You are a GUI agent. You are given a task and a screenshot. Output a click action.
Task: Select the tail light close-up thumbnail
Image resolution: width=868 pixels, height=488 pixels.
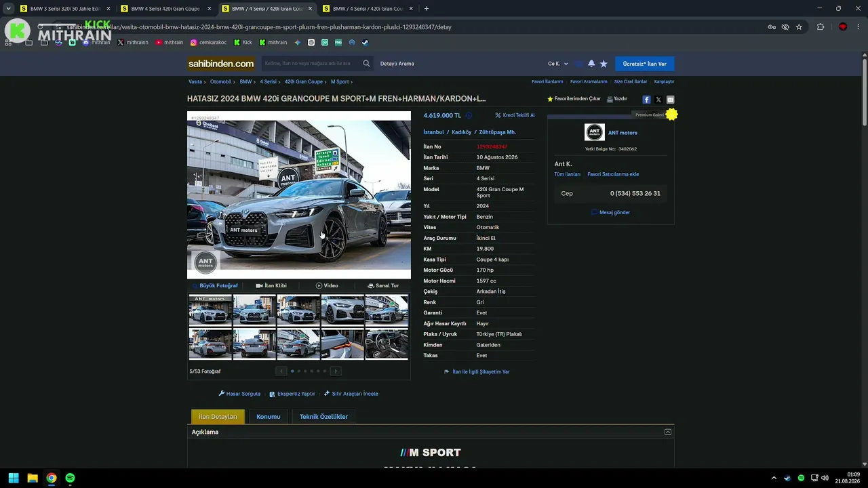[x=342, y=344]
